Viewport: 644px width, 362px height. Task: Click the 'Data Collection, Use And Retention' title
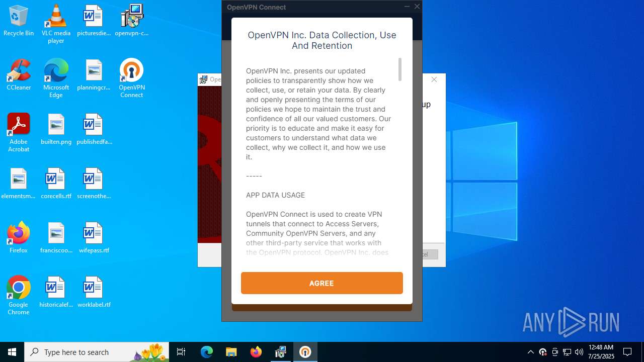(322, 40)
